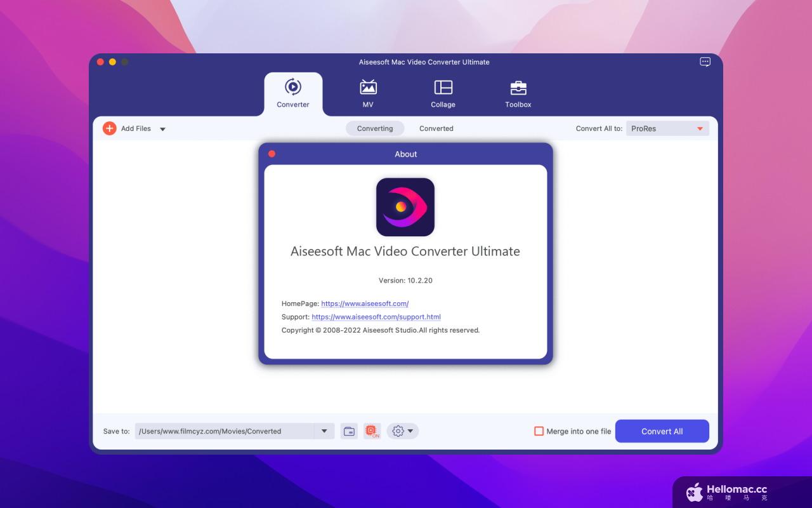Open the HomePage link aiseesoft.com
Image resolution: width=812 pixels, height=508 pixels.
[365, 304]
